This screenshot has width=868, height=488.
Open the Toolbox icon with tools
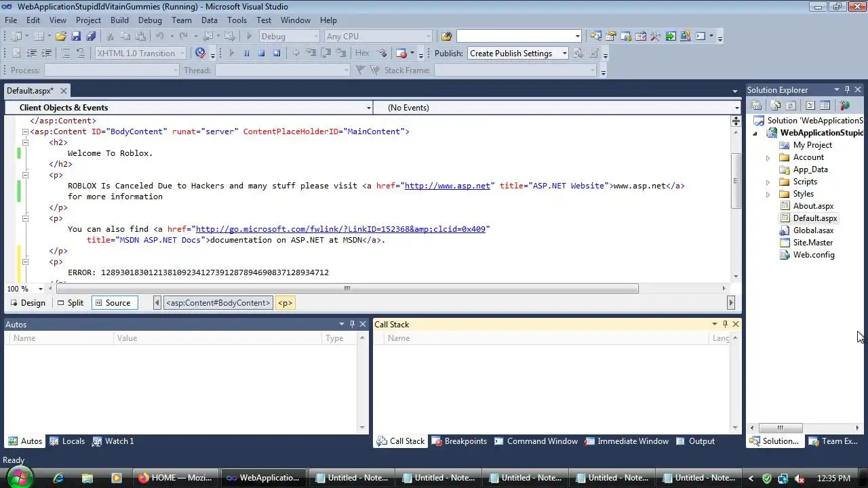[x=656, y=36]
